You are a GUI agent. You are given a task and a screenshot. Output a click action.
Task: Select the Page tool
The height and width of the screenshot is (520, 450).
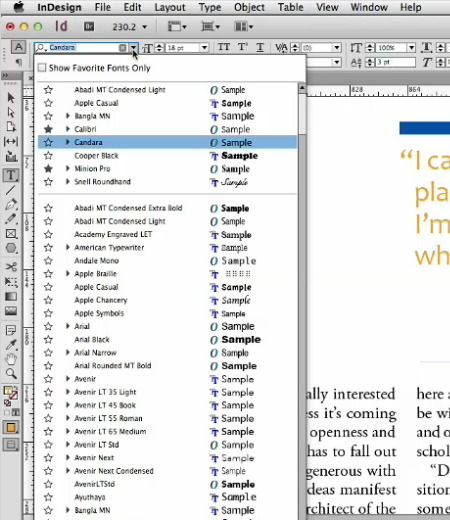pos(11,127)
